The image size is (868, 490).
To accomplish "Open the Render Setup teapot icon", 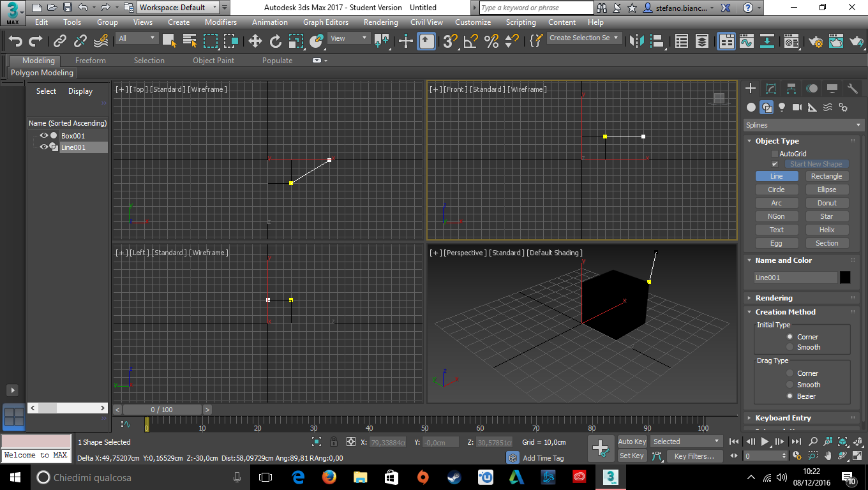I will (x=816, y=41).
